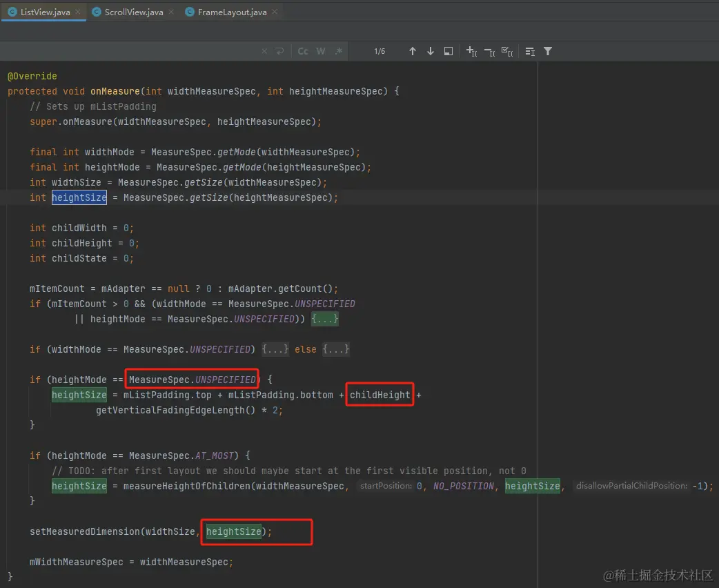Toggle Match Case (Cc) option
The image size is (719, 588).
[303, 51]
